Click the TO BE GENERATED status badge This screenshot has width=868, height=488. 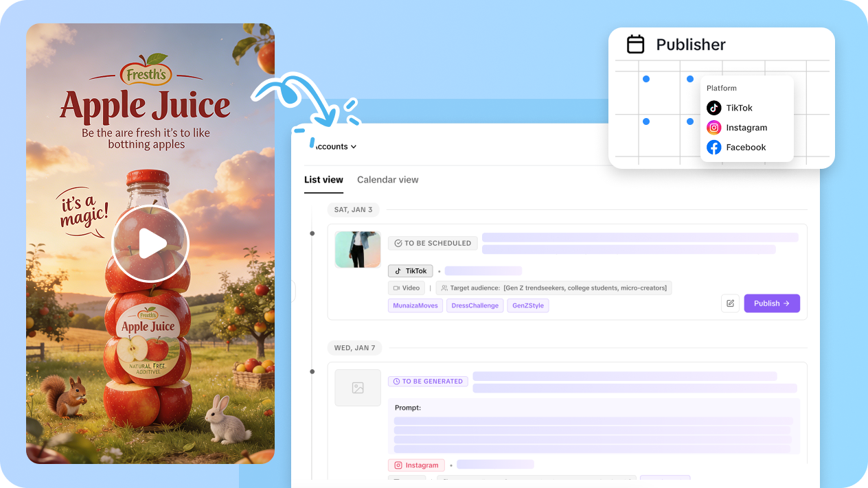[428, 381]
